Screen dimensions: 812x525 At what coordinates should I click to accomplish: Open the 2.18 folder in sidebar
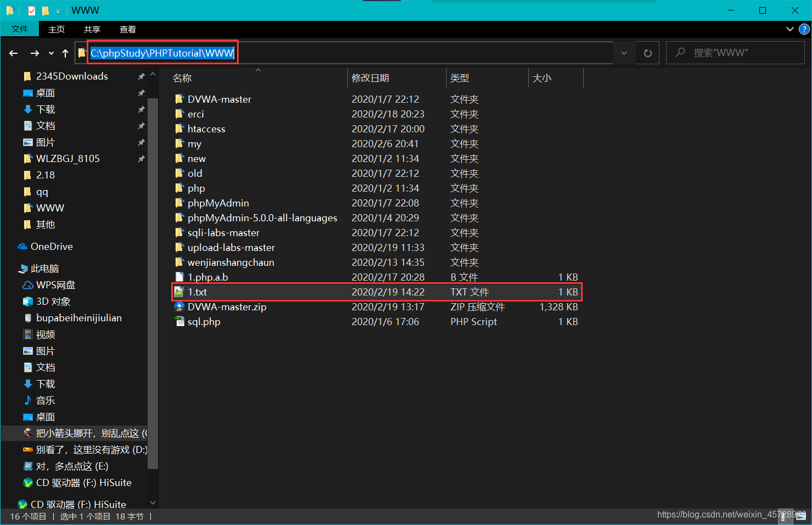45,175
